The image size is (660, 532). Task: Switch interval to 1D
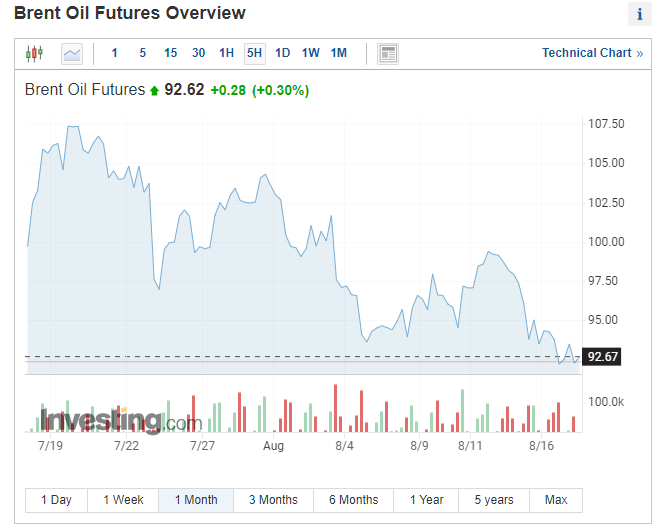point(283,53)
